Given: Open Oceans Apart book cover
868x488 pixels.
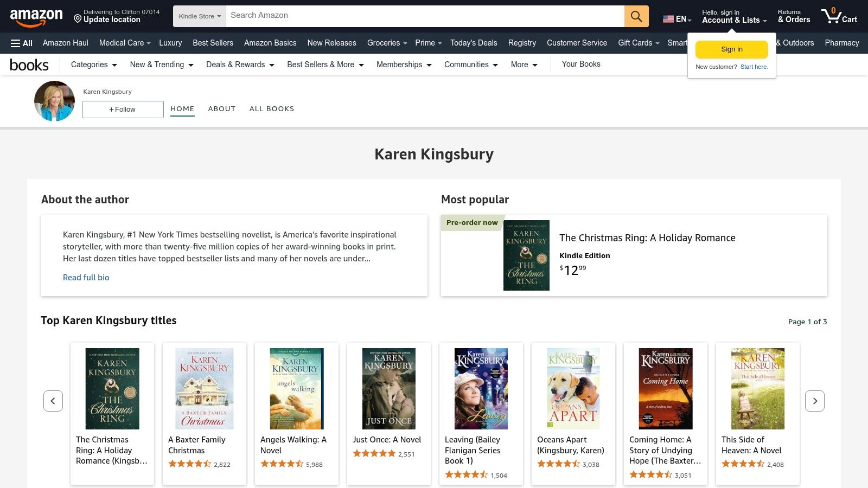Looking at the screenshot, I should 573,389.
